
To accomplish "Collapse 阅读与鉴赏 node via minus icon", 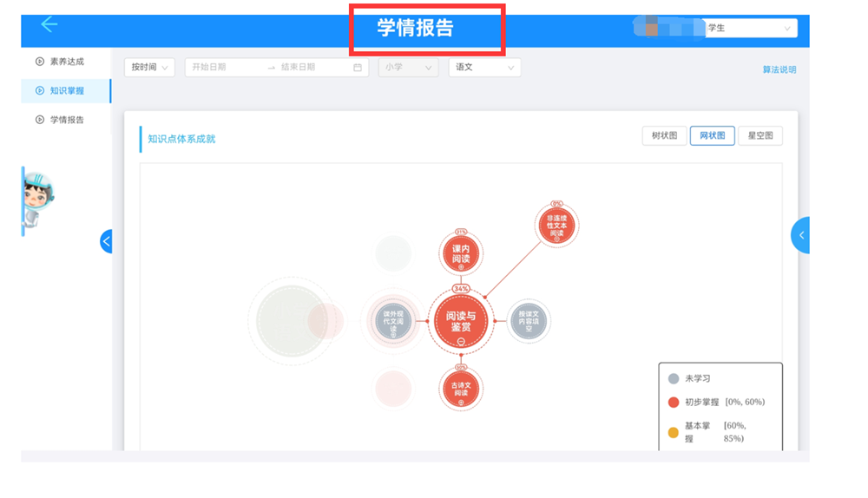I will point(461,342).
